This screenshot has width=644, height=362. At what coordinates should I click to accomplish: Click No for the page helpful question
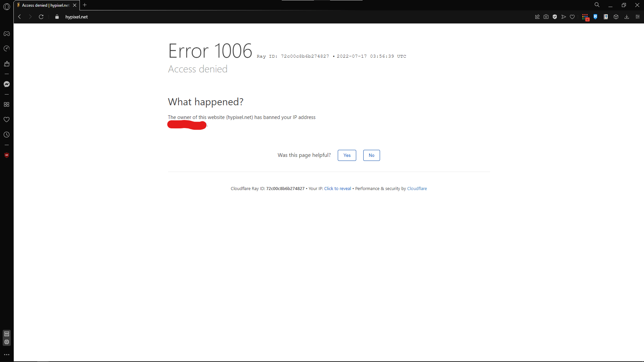point(371,155)
